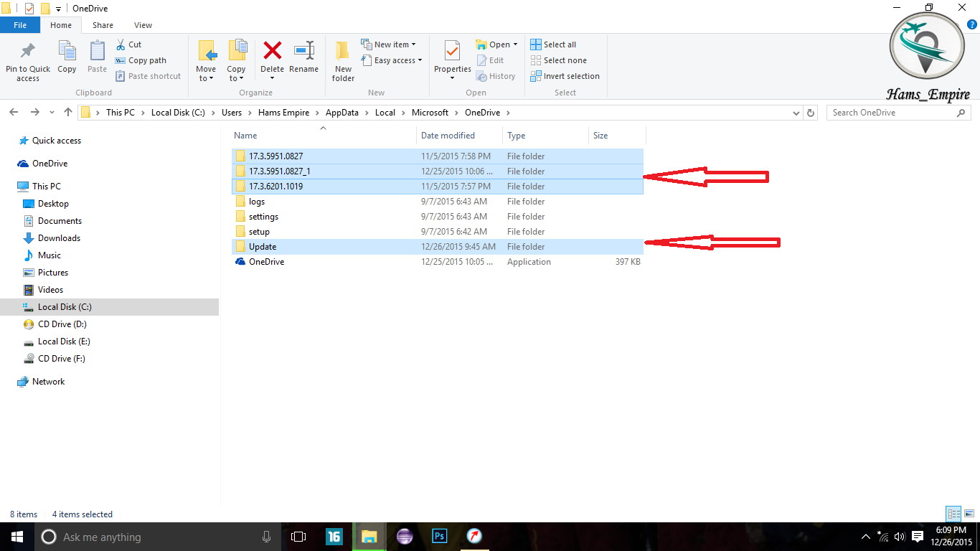Create a New folder
The width and height of the screenshot is (980, 551).
pos(343,61)
